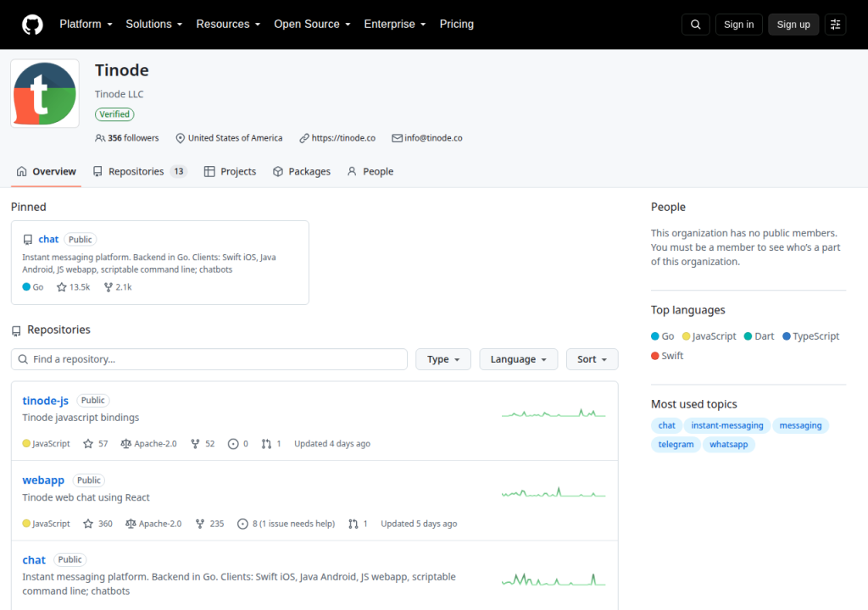Select the messaging topic tag
The image size is (868, 610).
(800, 425)
